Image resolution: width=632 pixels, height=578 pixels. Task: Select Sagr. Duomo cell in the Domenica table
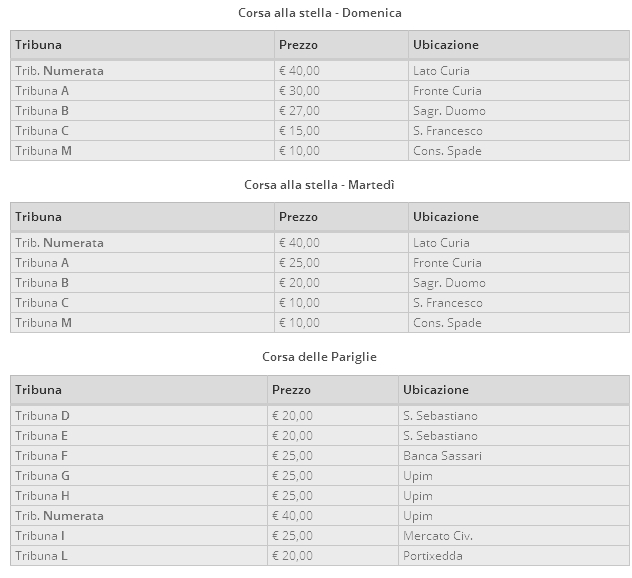449,111
